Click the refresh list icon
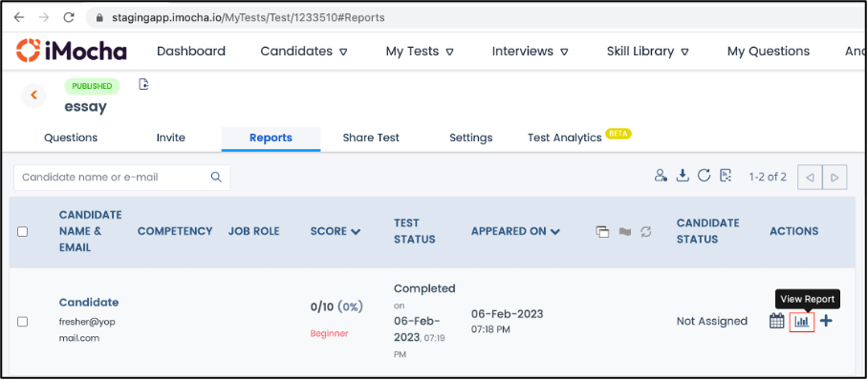This screenshot has width=868, height=380. point(704,176)
